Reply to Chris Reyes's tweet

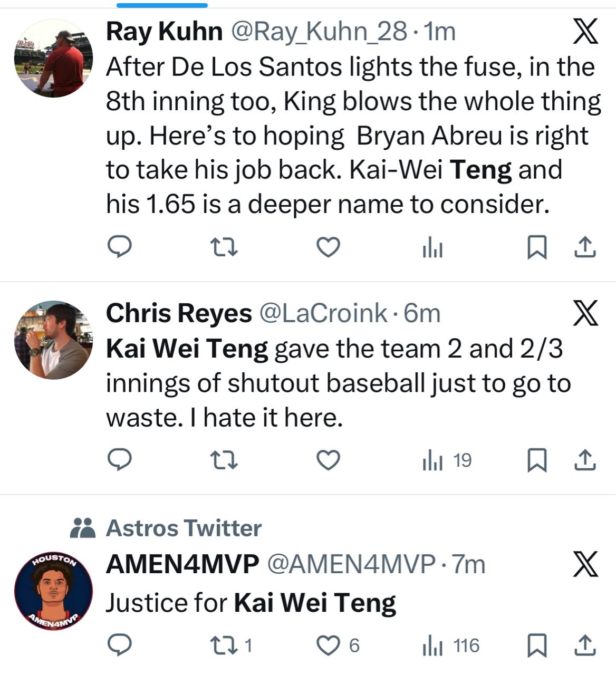pos(120,460)
